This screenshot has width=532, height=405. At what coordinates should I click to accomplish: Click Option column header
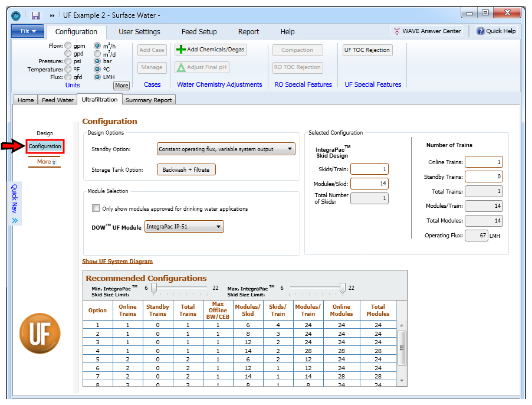coord(98,311)
